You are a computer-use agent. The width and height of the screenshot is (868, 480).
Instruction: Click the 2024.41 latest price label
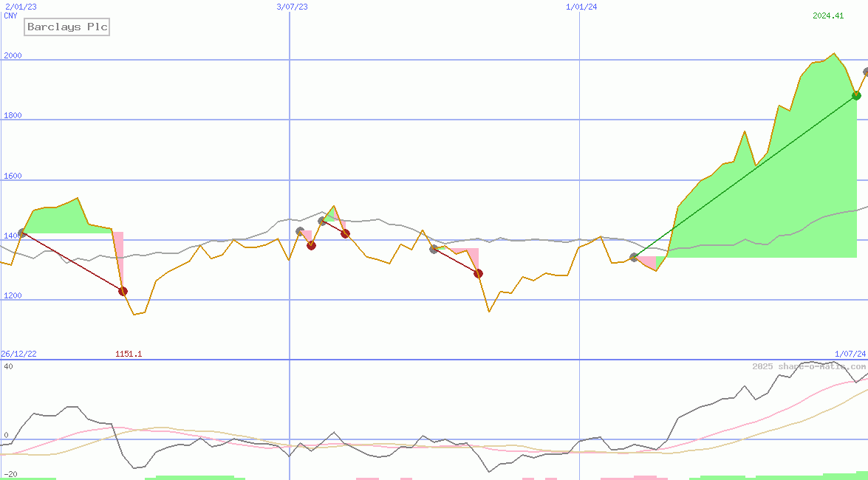(828, 15)
